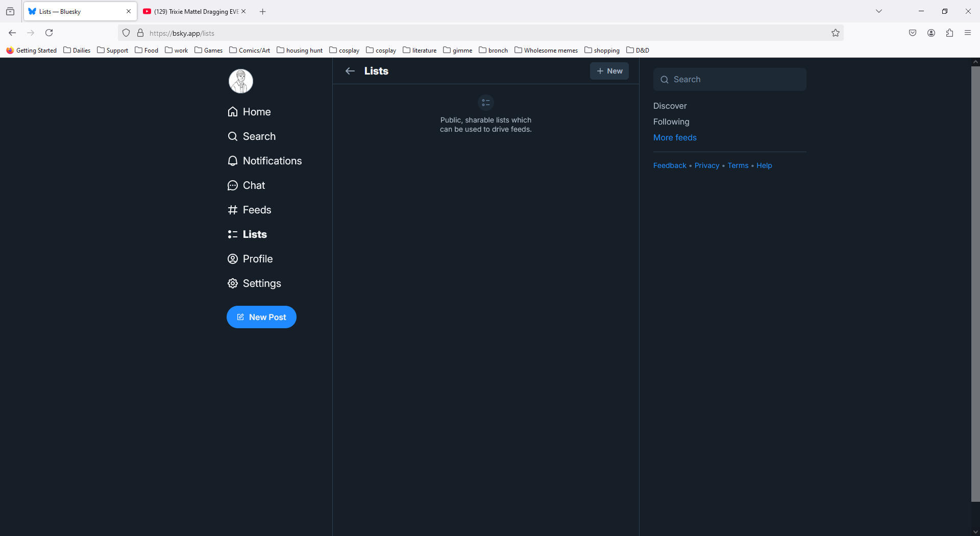This screenshot has width=980, height=536.
Task: Open Feeds hashtag item
Action: pyautogui.click(x=250, y=210)
